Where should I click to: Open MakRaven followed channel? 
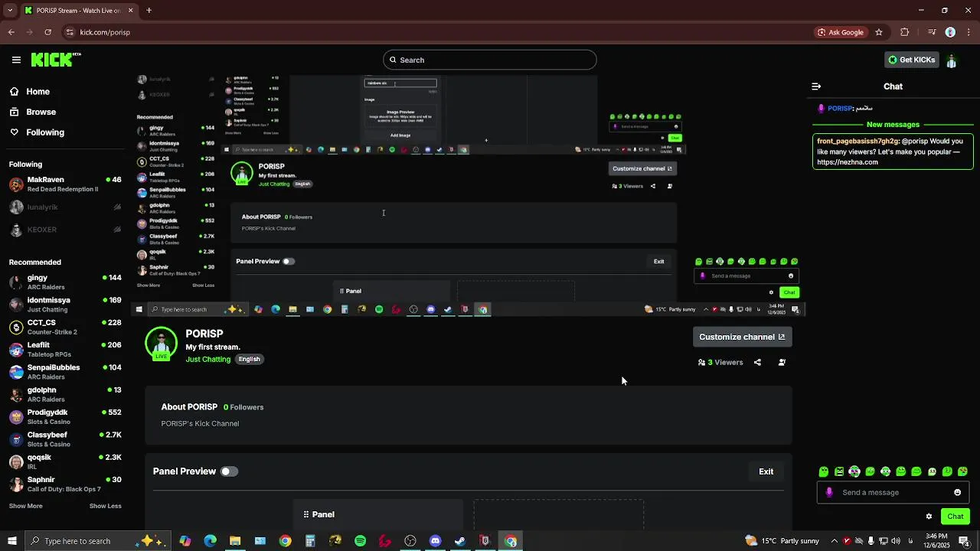(65, 184)
